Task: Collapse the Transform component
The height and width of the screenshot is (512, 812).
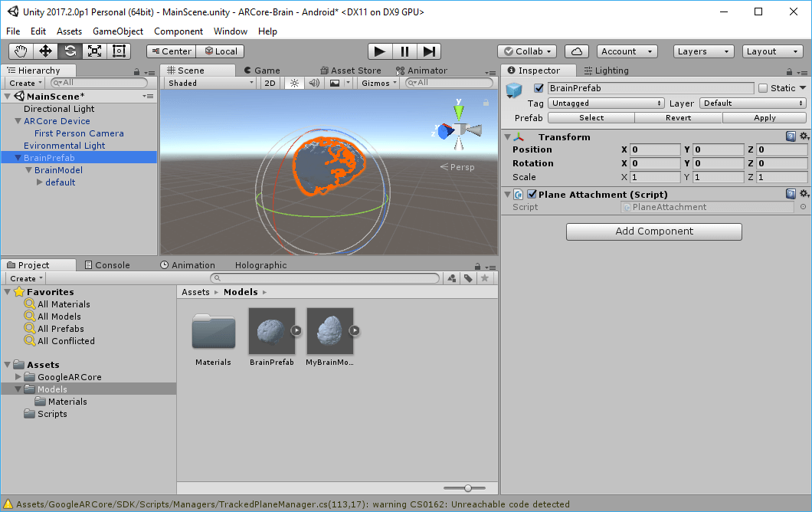Action: point(507,136)
